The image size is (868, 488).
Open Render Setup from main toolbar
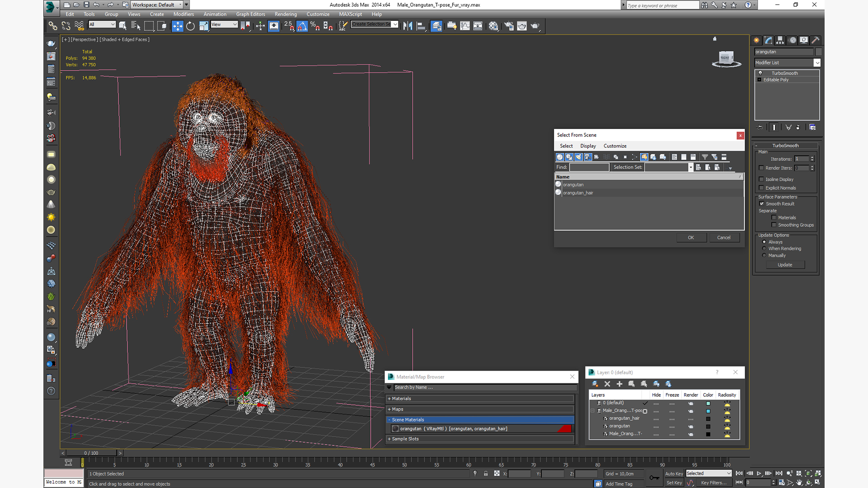pos(509,26)
